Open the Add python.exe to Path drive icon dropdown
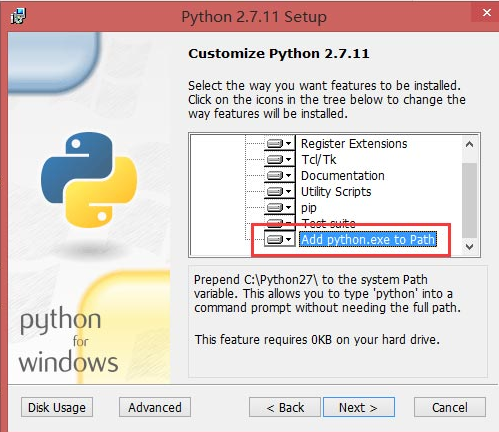 point(279,239)
